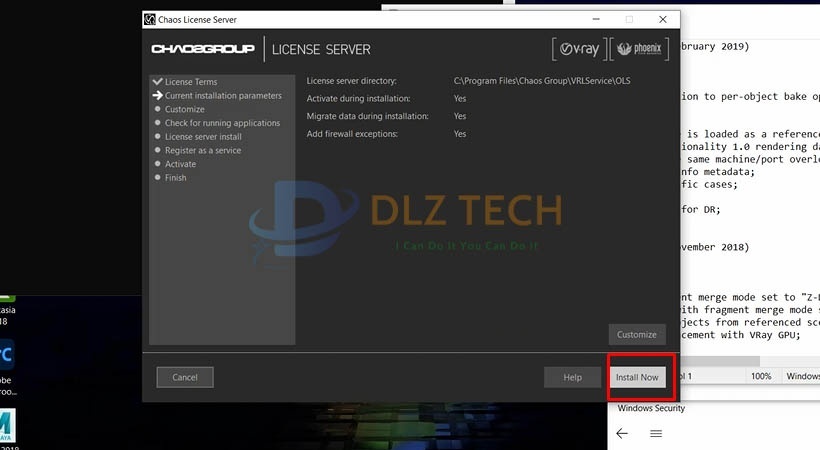Select the Customize step in sidebar
The image size is (820, 450).
tap(184, 110)
